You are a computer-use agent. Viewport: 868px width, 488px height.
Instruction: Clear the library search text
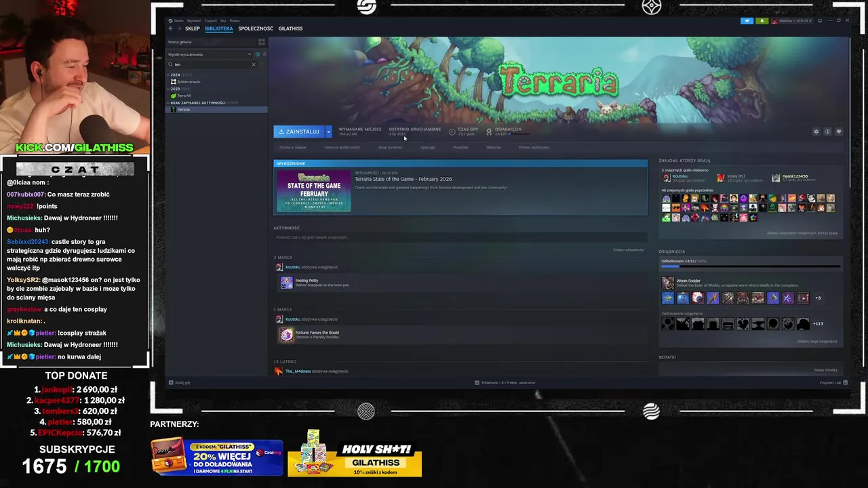click(254, 64)
